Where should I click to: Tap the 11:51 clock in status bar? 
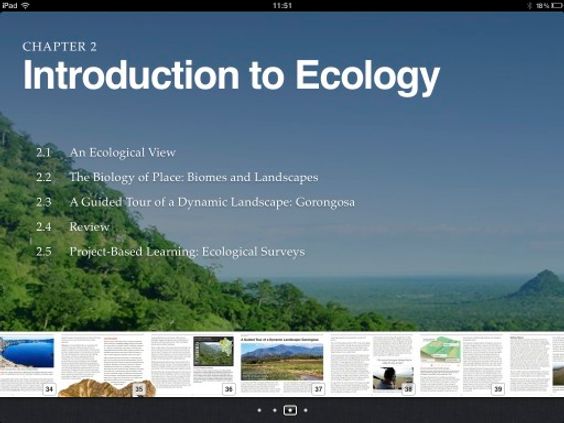282,5
